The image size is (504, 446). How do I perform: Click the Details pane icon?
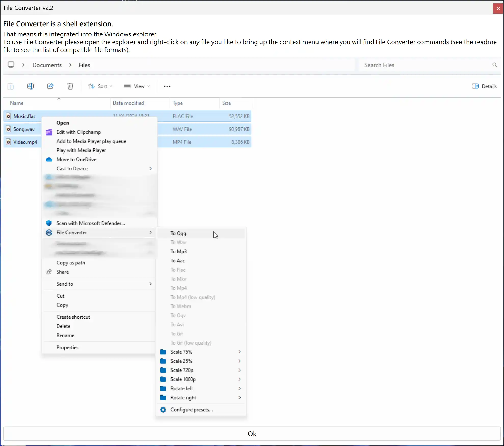(x=475, y=86)
